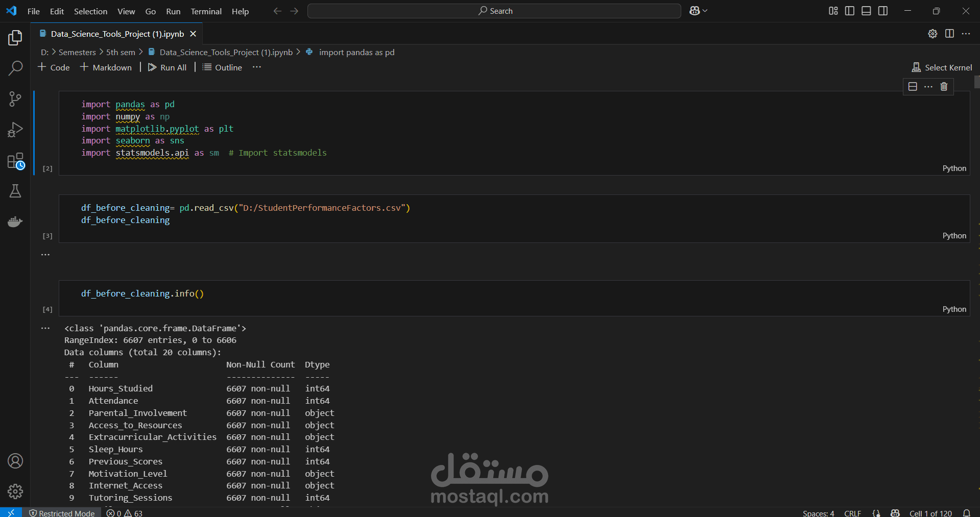Click Semesters in the breadcrumb
This screenshot has width=980, height=517.
tap(77, 52)
